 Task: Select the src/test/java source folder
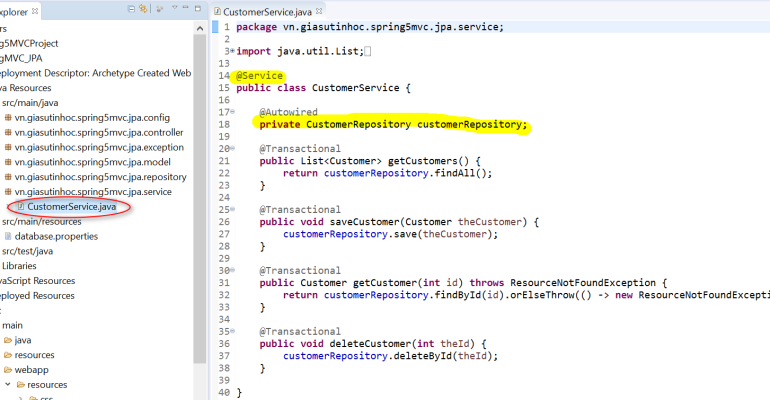(x=28, y=251)
